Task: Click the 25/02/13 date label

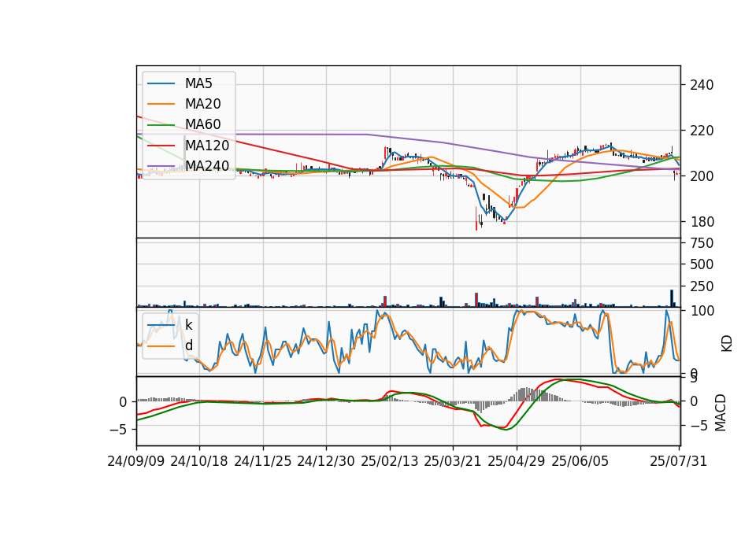Action: pos(390,461)
